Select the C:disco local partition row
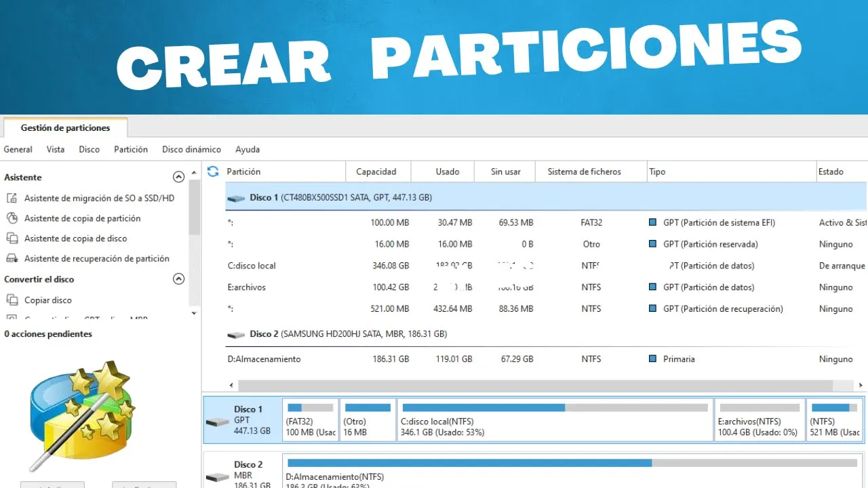This screenshot has width=868, height=488. coord(546,266)
